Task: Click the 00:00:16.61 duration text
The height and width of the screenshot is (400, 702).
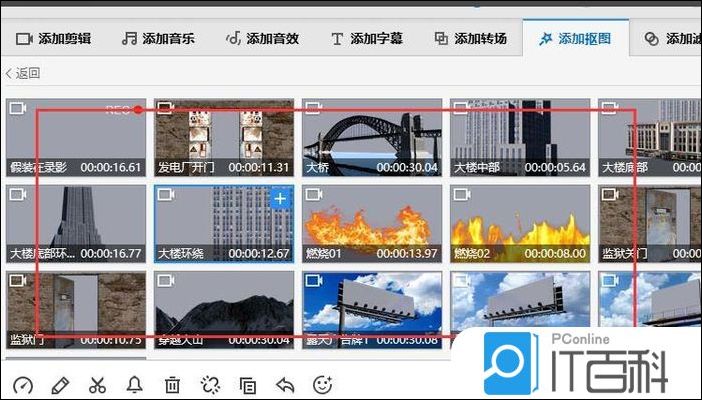Action: (111, 168)
